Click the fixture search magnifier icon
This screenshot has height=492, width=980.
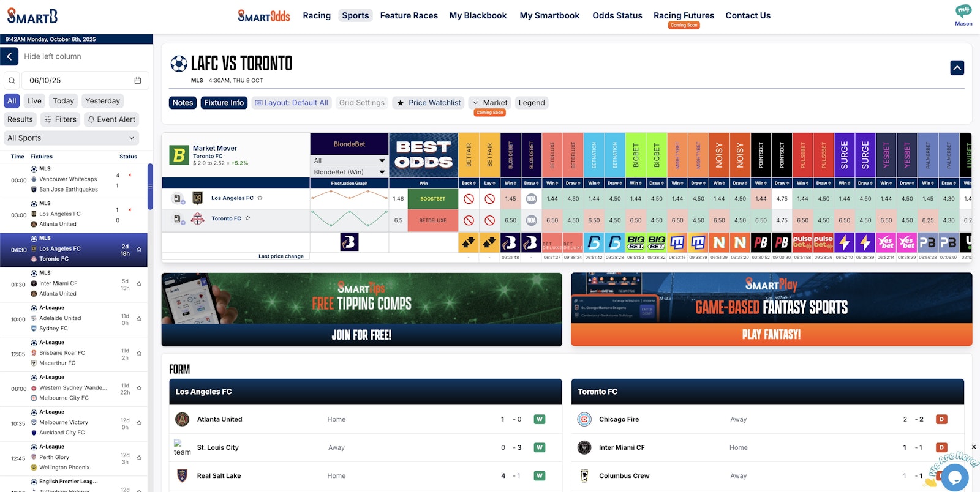point(12,81)
